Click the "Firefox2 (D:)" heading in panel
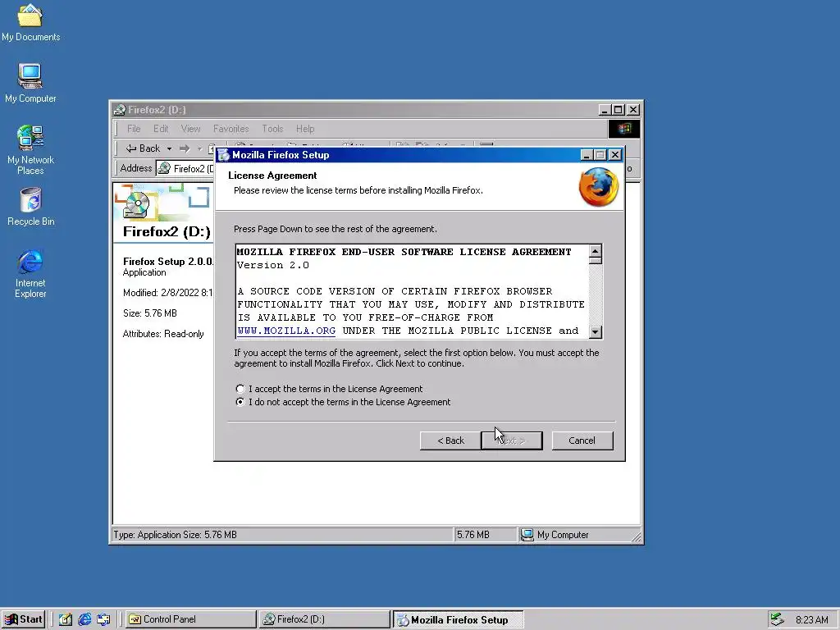Image resolution: width=840 pixels, height=630 pixels. (167, 231)
